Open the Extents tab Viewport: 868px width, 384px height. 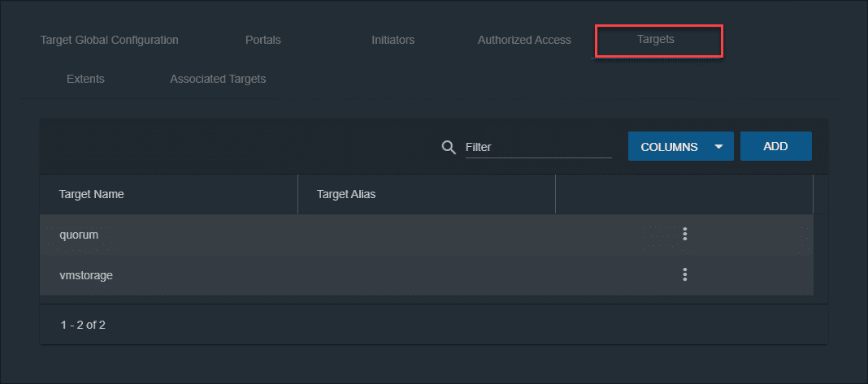[x=85, y=79]
